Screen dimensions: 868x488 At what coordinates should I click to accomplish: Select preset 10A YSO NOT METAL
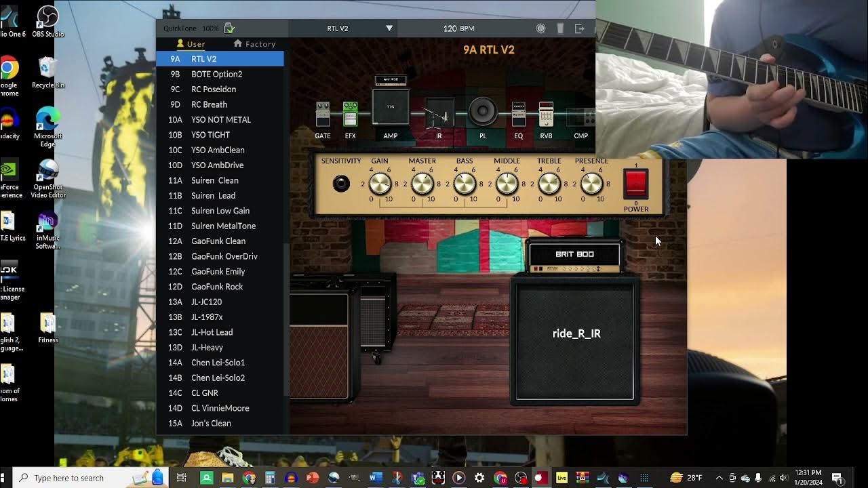pyautogui.click(x=220, y=120)
